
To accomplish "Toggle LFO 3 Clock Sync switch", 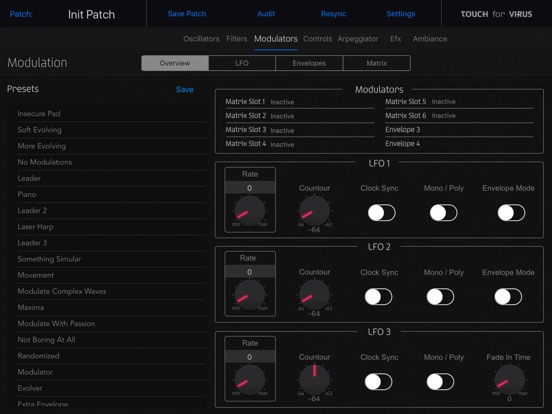I will pyautogui.click(x=378, y=382).
